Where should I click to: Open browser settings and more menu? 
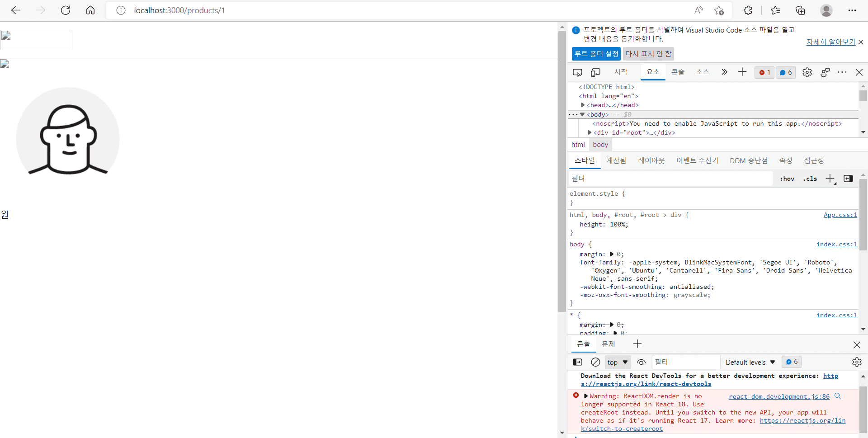click(x=852, y=10)
